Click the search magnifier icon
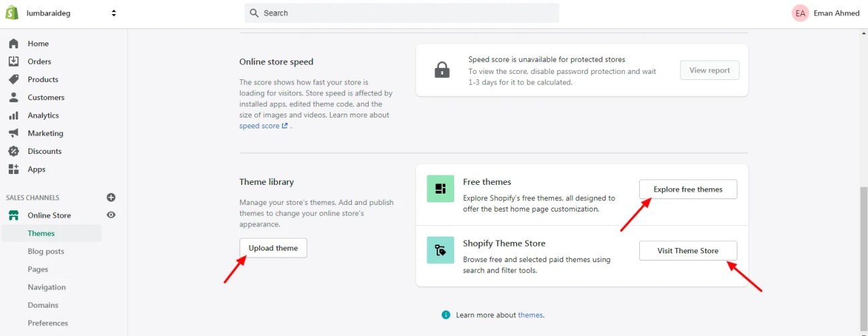Viewport: 868px width, 336px height. [x=254, y=13]
